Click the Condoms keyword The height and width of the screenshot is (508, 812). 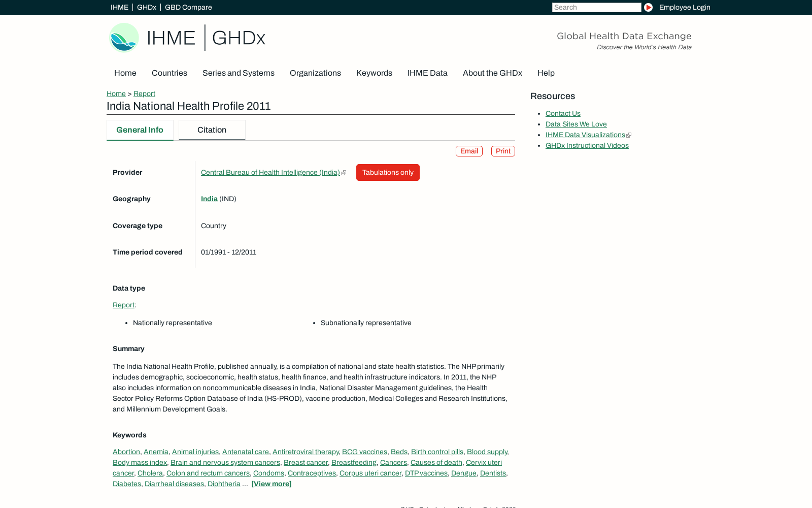click(x=268, y=473)
